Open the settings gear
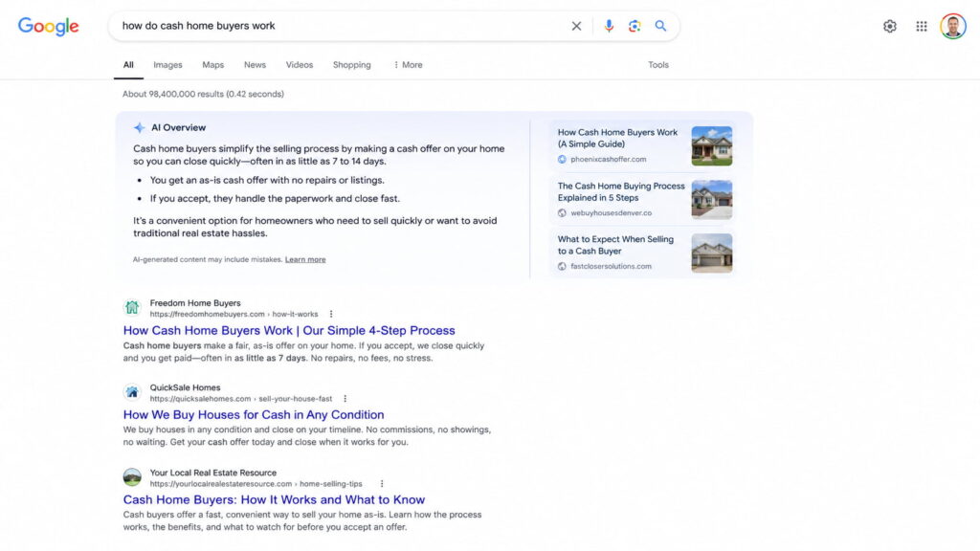 click(889, 26)
